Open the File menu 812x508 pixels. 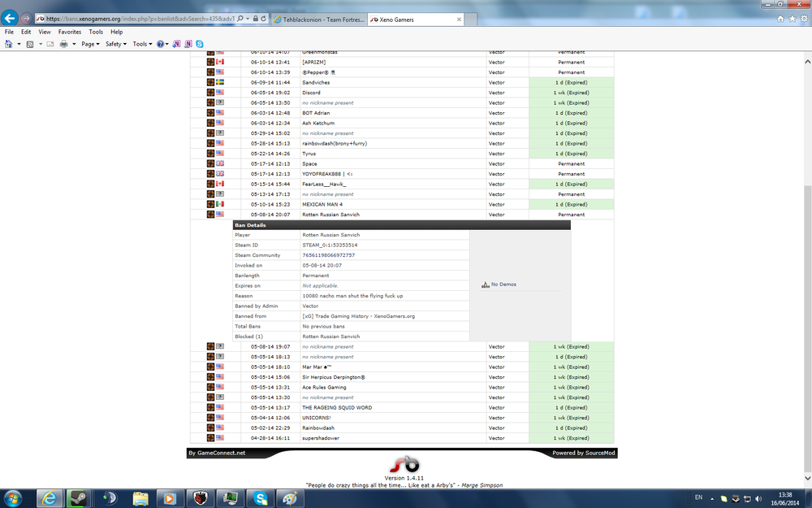coord(9,32)
